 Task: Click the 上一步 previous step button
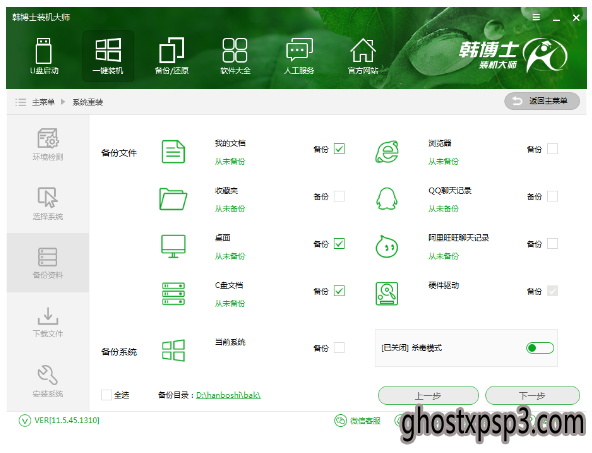tap(428, 396)
